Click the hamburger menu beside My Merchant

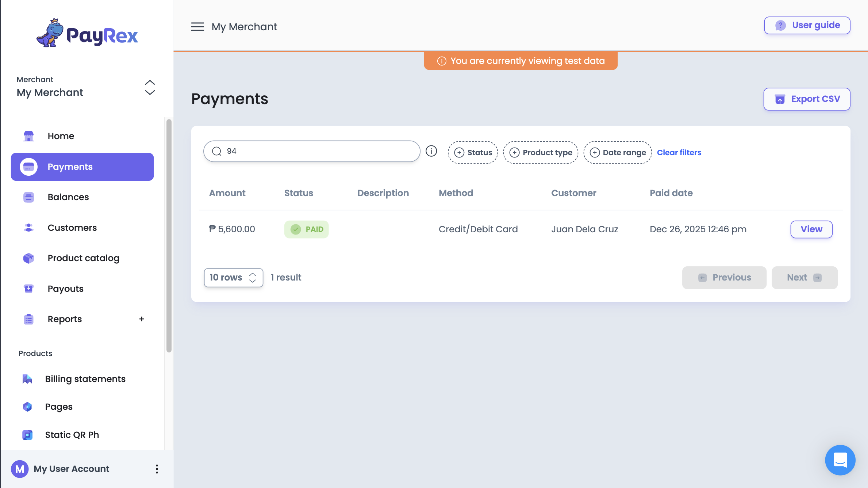click(x=197, y=27)
